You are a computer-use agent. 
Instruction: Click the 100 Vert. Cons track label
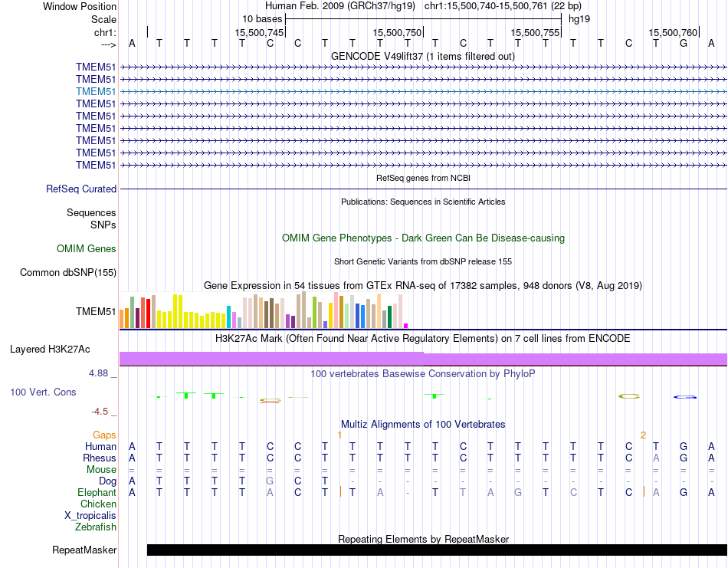(x=43, y=392)
